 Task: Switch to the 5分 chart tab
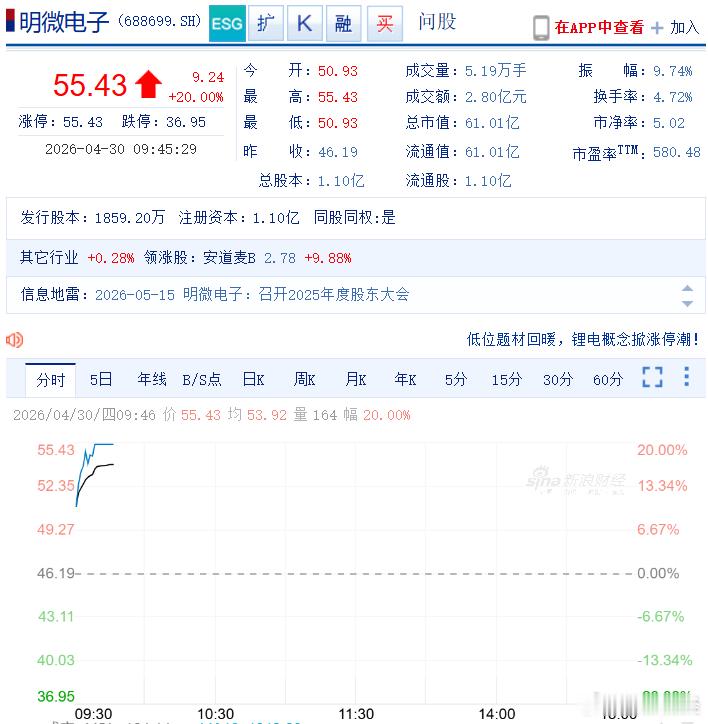click(456, 380)
